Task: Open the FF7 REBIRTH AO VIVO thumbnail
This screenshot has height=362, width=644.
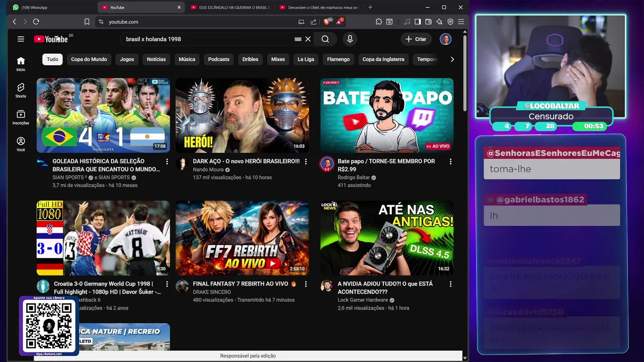Action: (242, 238)
